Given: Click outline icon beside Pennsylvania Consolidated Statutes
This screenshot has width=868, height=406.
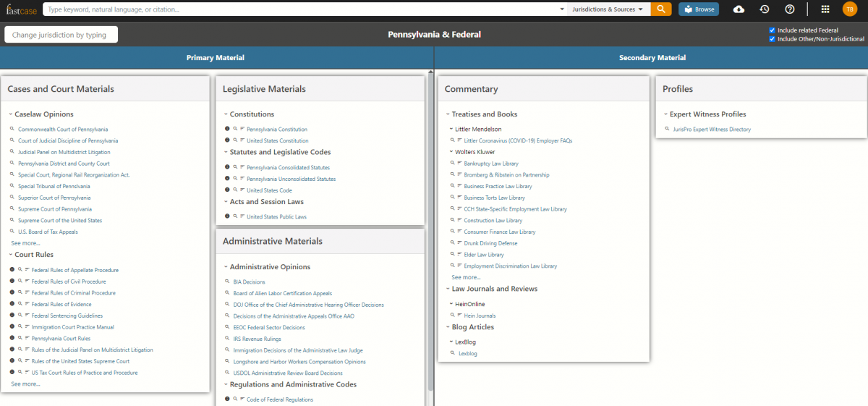Looking at the screenshot, I should (x=243, y=167).
